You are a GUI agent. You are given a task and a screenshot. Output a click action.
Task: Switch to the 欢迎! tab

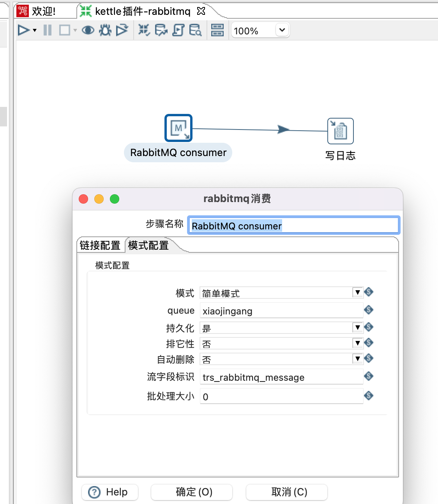pos(44,11)
